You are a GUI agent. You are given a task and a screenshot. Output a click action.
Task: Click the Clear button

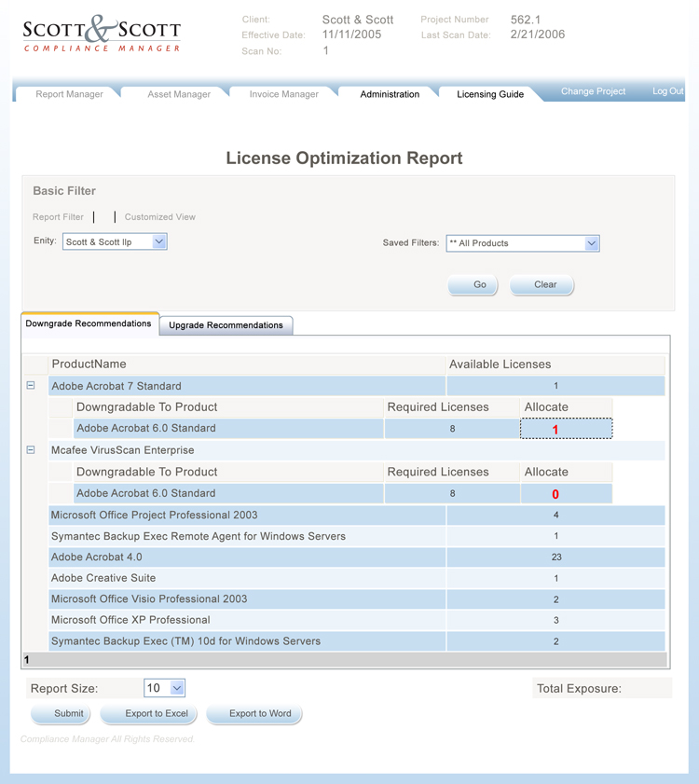pyautogui.click(x=541, y=284)
